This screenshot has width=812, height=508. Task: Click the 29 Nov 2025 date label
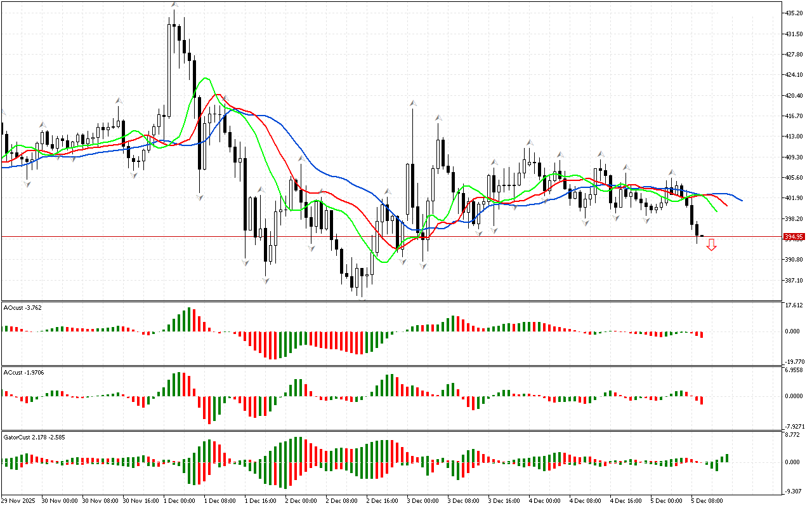[x=20, y=500]
